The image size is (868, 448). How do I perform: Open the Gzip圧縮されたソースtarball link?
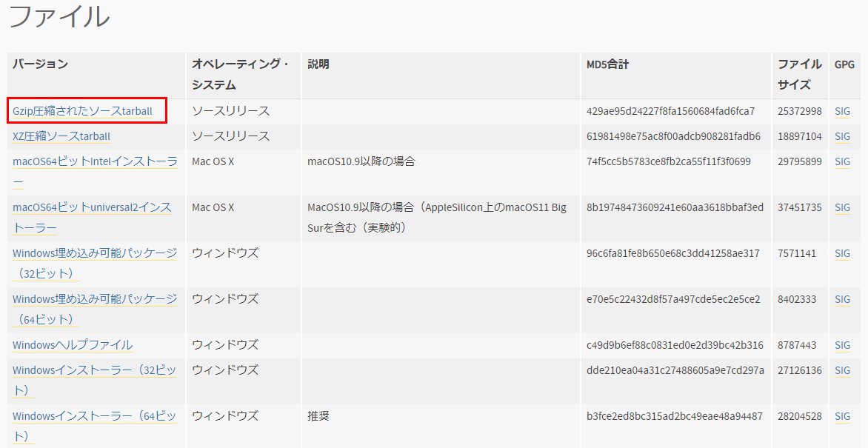(82, 111)
